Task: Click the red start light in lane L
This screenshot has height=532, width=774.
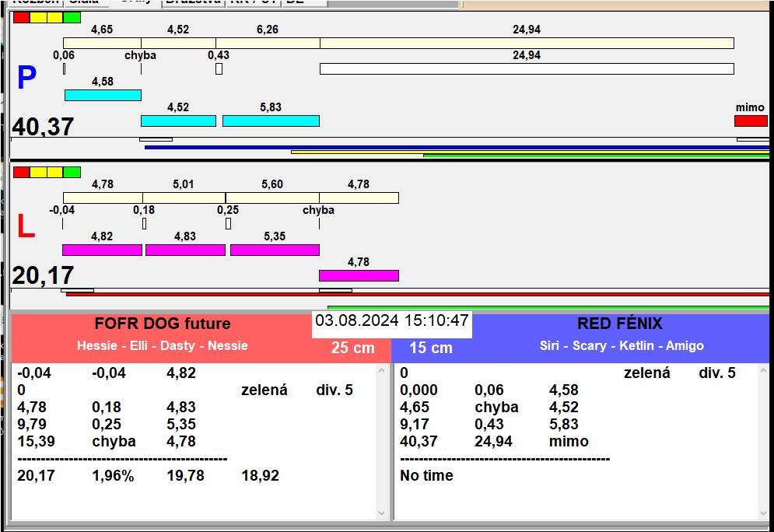Action: [22, 172]
